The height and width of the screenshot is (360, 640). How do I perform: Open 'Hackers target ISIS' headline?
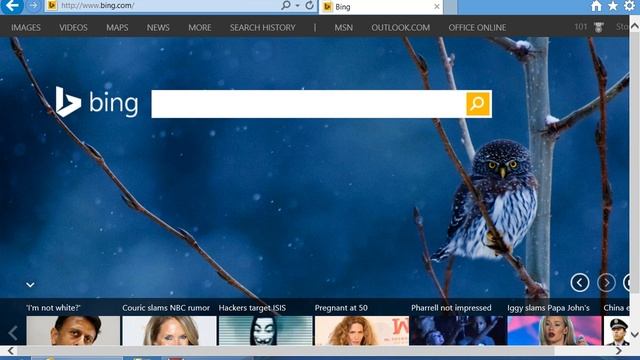coord(252,308)
